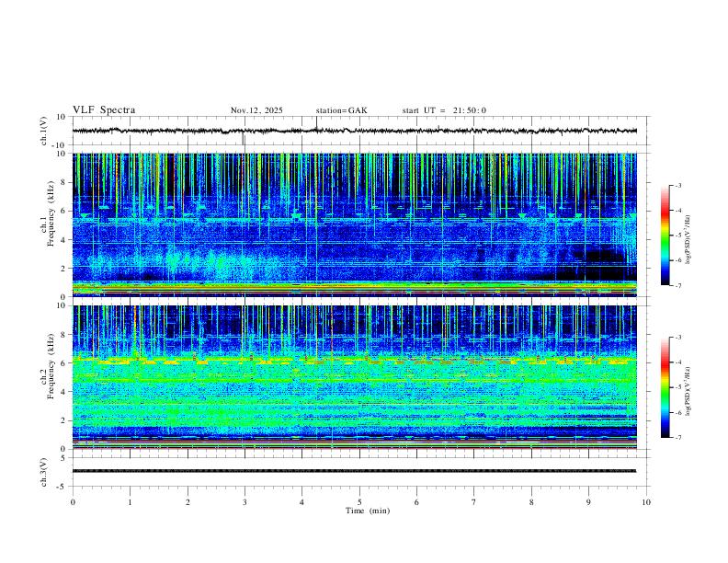
Task: Click the "VLF Spectra" title text
Action: pos(104,110)
